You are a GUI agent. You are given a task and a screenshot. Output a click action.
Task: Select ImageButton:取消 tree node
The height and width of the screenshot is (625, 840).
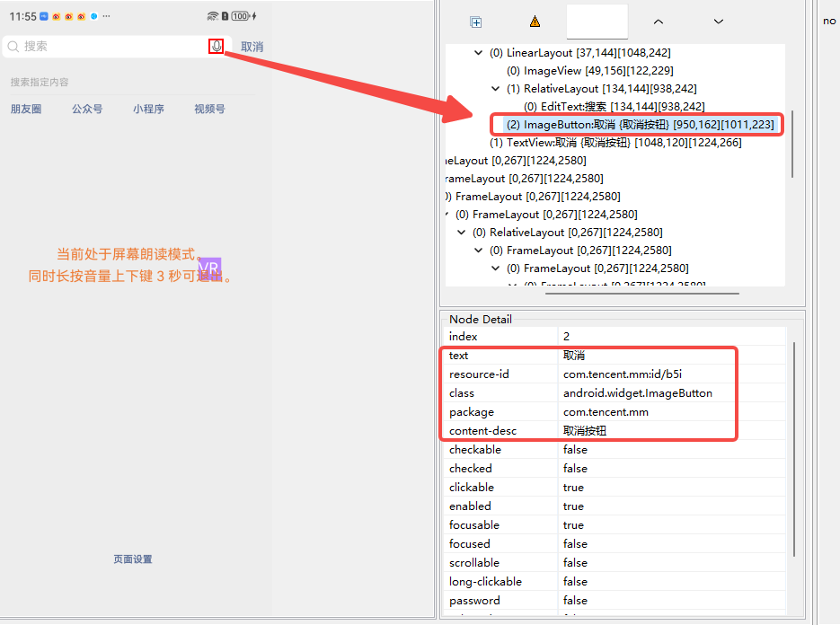point(641,125)
